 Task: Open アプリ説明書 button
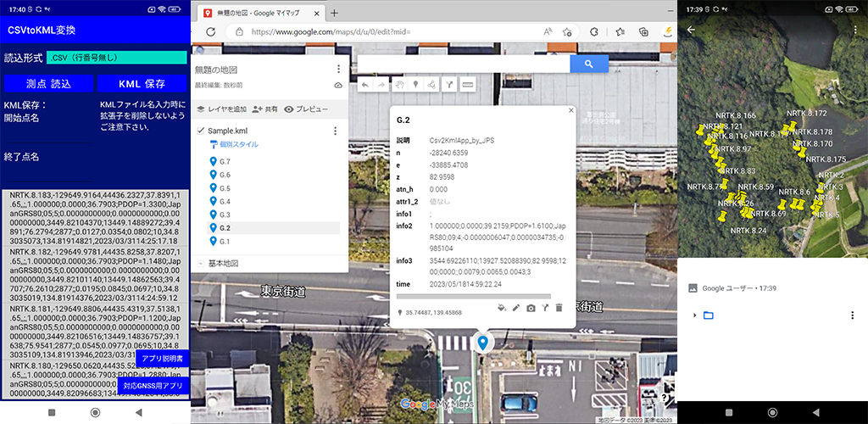coord(162,358)
